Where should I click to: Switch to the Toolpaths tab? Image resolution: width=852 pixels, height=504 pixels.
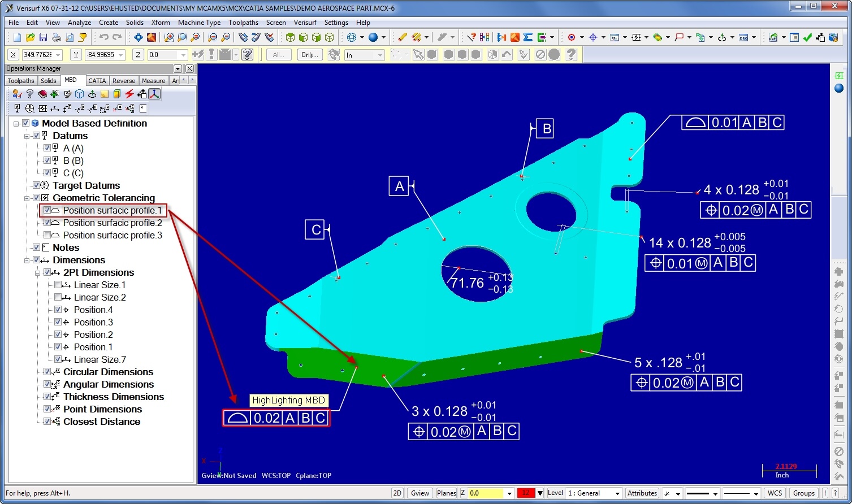click(21, 81)
